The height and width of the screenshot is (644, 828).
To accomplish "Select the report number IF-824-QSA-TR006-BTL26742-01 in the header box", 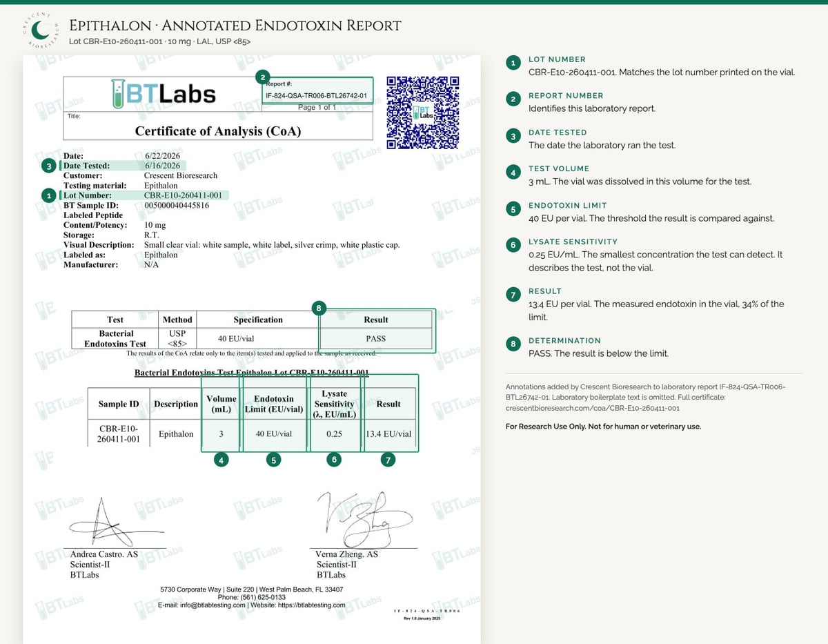I will [316, 95].
